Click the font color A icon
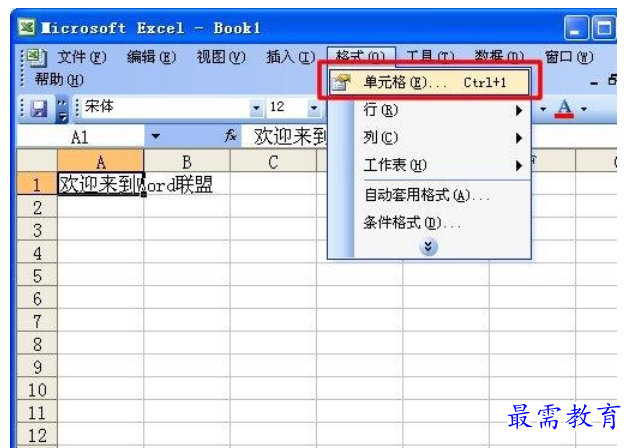The width and height of the screenshot is (629, 448). [564, 108]
